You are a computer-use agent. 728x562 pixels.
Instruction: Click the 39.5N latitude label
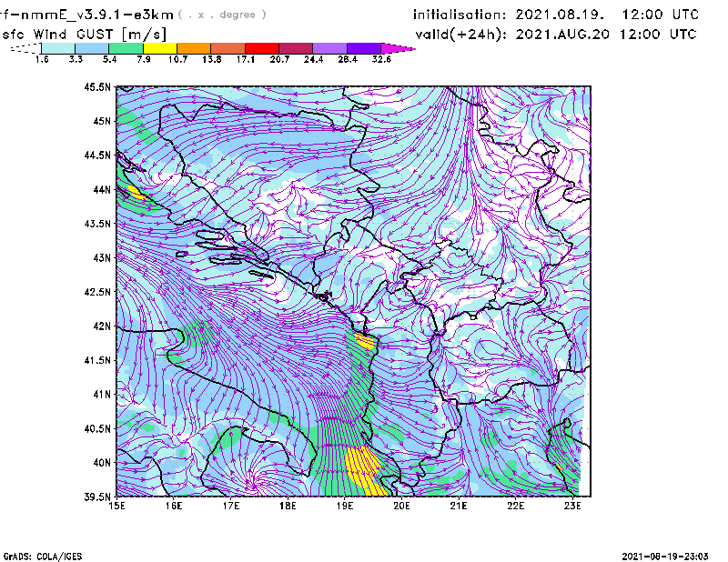(97, 497)
